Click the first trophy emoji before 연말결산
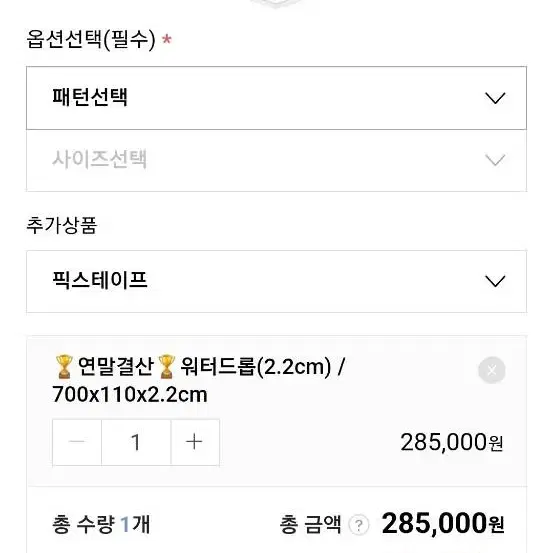Screen dimensions: 553x553 click(x=64, y=367)
